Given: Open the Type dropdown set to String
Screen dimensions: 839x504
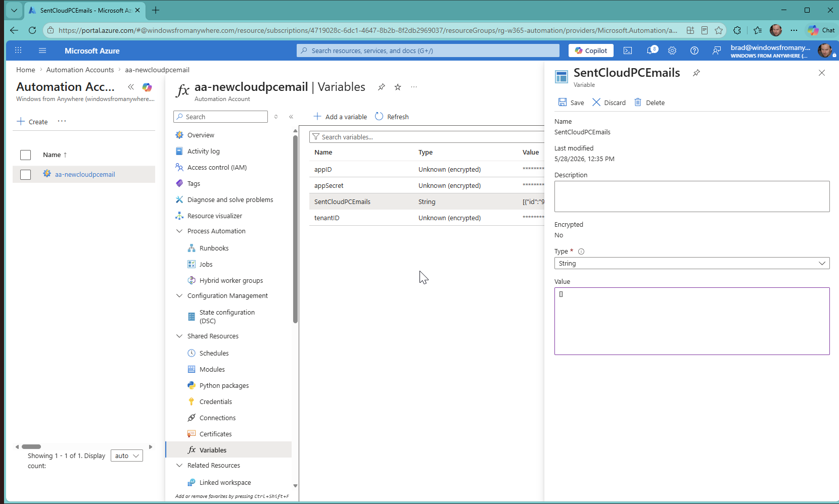Looking at the screenshot, I should point(692,263).
